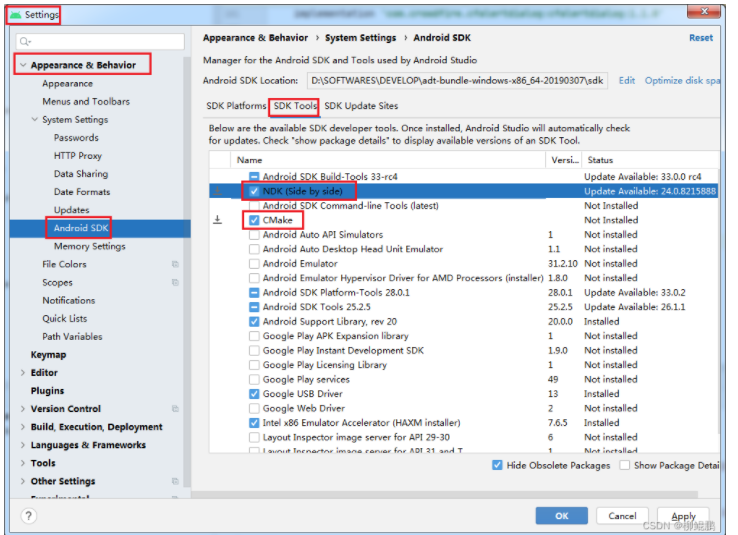This screenshot has width=738, height=535.
Task: Click the OK button
Action: (x=562, y=516)
